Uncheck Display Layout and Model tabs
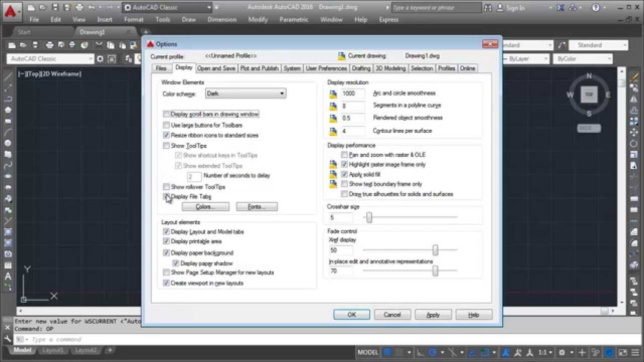 [x=167, y=232]
